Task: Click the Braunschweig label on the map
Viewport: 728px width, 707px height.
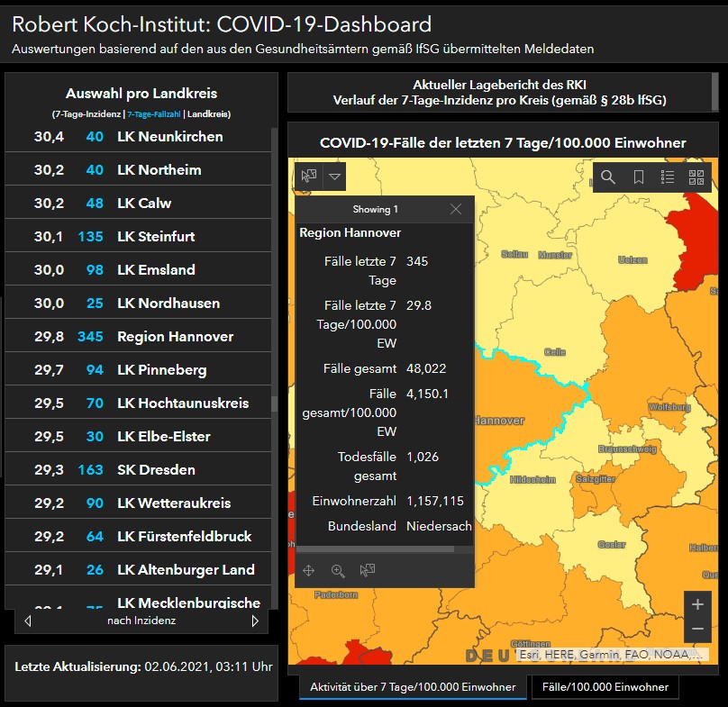Action: pyautogui.click(x=627, y=449)
